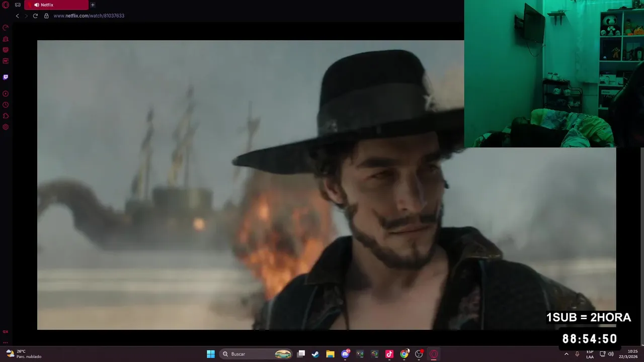Open File Explorer from taskbar

coord(330,354)
